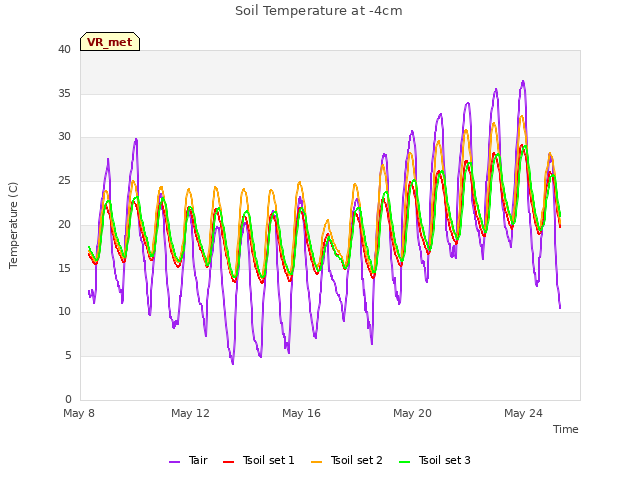Click the purple Tair legend color marker
Viewport: 640px width, 480px height.
click(175, 462)
